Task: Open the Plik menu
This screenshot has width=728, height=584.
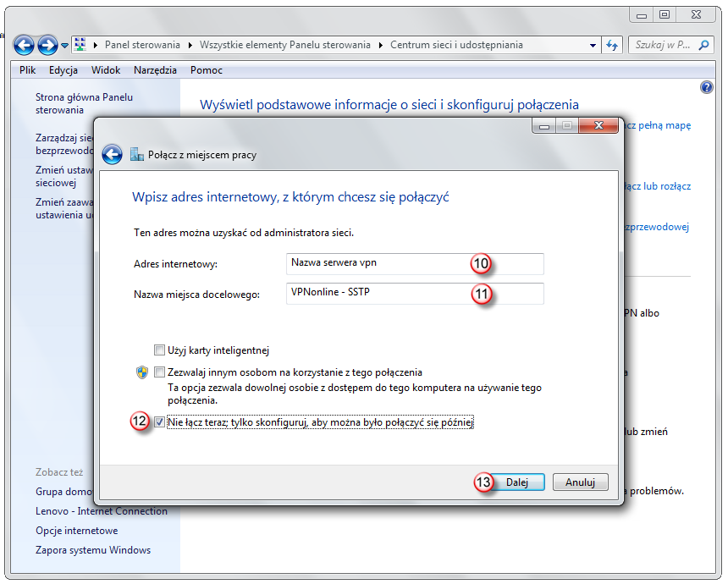Action: (x=27, y=70)
